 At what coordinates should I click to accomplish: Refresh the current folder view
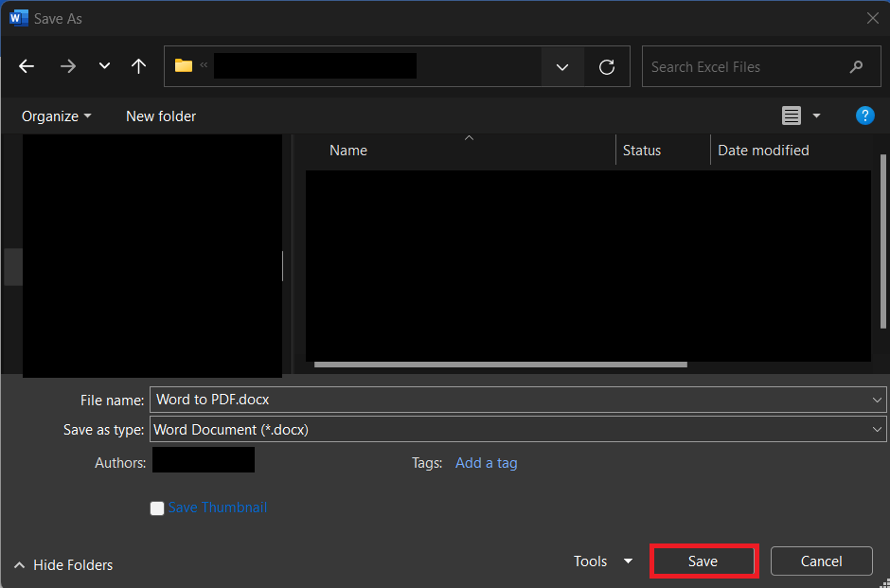click(x=607, y=67)
